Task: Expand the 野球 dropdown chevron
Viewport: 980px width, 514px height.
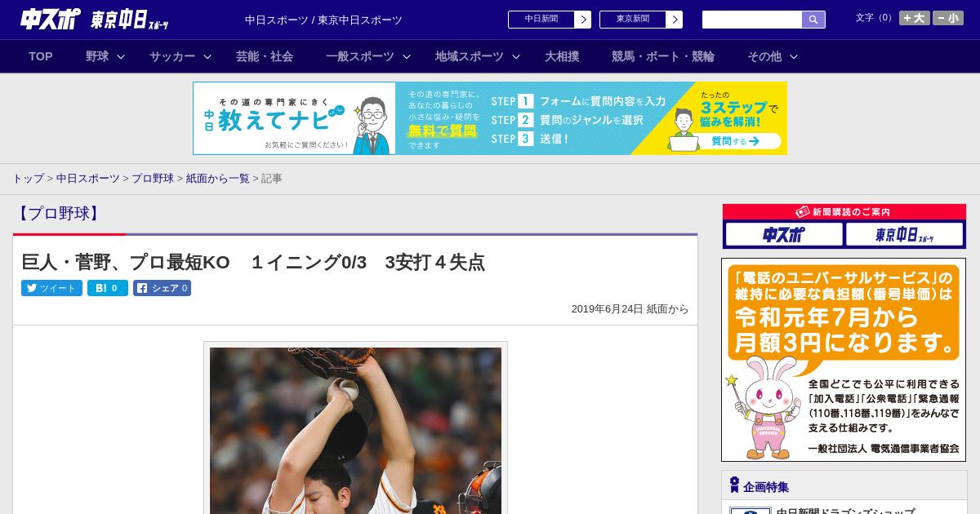Action: pyautogui.click(x=121, y=56)
